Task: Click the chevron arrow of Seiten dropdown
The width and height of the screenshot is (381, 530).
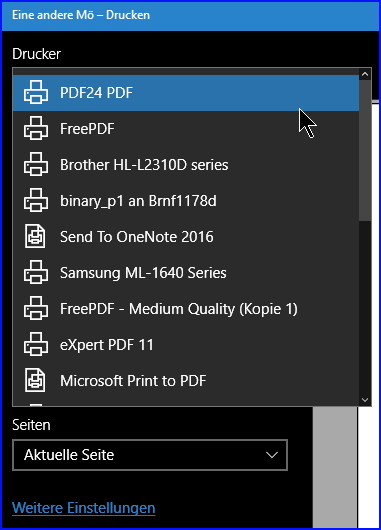Action: (x=272, y=455)
